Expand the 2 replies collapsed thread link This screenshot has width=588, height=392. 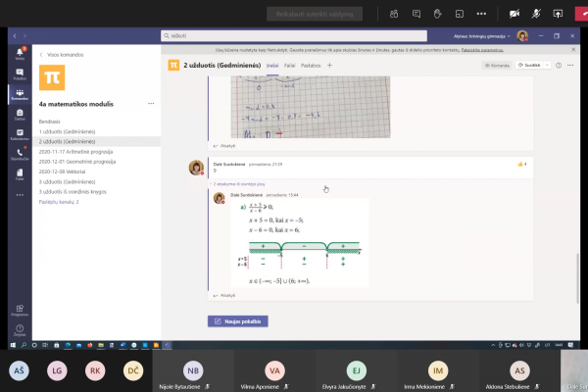[239, 184]
